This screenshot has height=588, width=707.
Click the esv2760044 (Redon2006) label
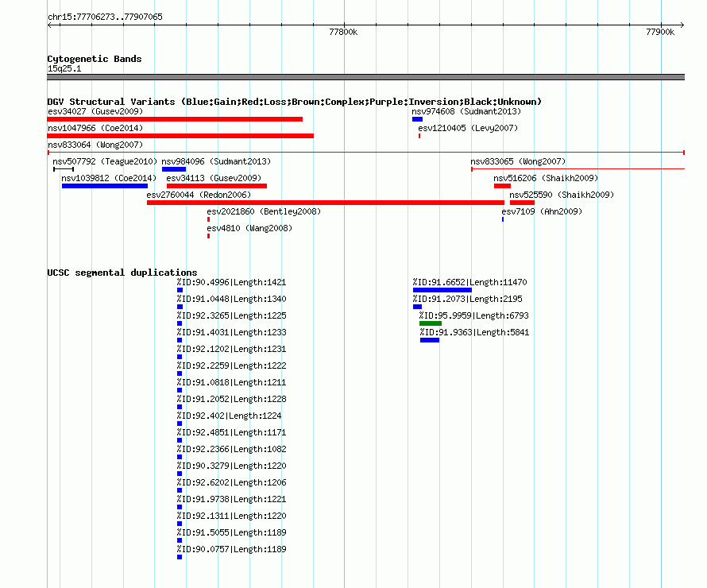pyautogui.click(x=199, y=195)
